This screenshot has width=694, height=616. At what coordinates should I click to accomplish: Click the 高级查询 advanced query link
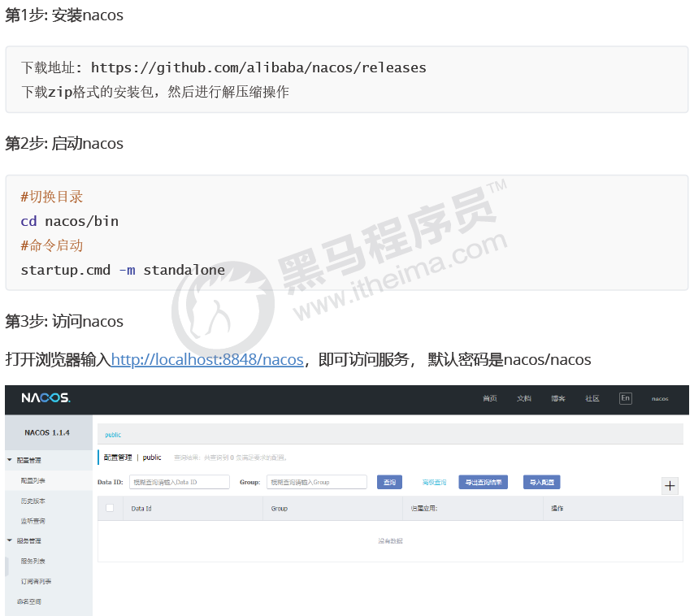(434, 483)
